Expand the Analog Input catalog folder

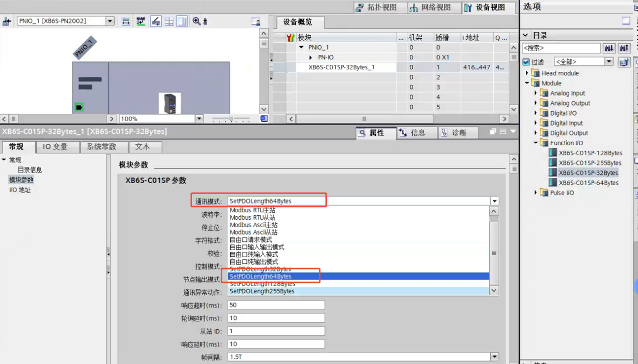pos(535,93)
